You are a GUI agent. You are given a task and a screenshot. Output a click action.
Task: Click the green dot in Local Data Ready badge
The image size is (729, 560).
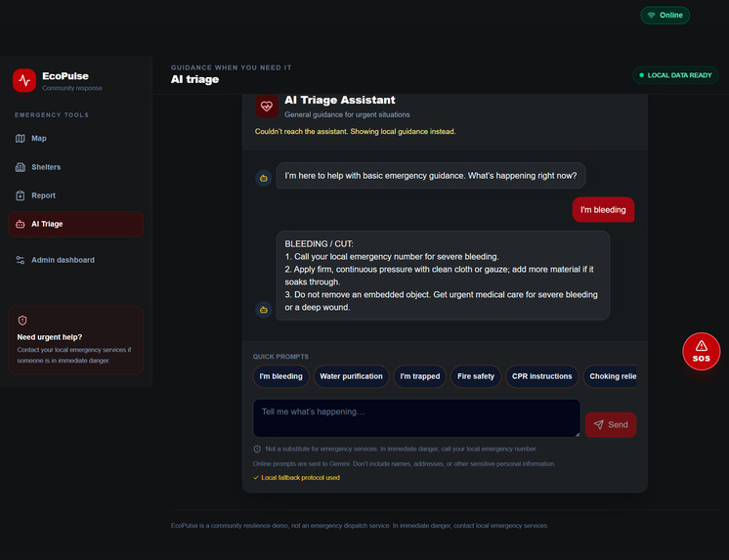[x=642, y=75]
